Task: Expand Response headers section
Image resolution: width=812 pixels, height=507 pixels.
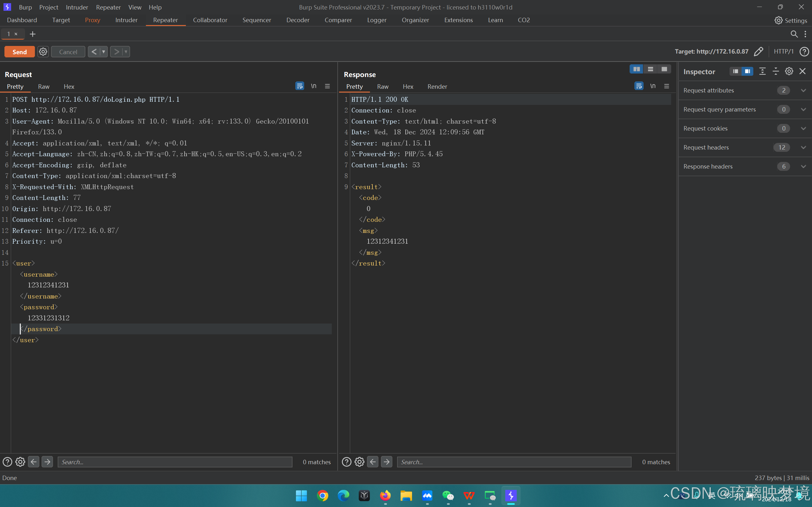Action: (x=803, y=167)
